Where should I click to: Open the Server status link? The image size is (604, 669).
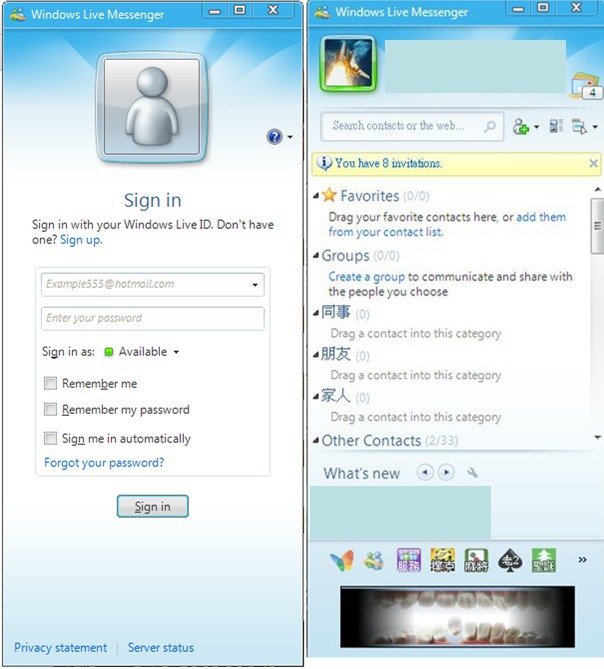tap(161, 648)
